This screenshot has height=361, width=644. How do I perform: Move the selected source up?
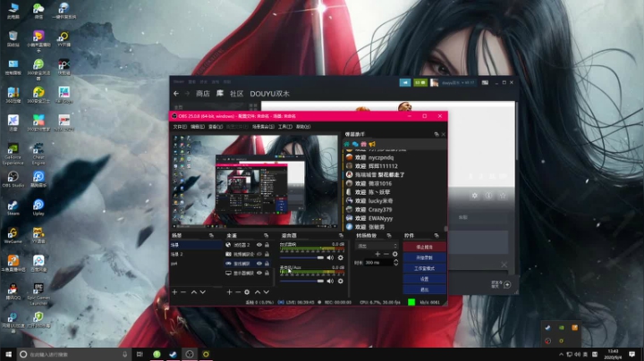pos(258,292)
